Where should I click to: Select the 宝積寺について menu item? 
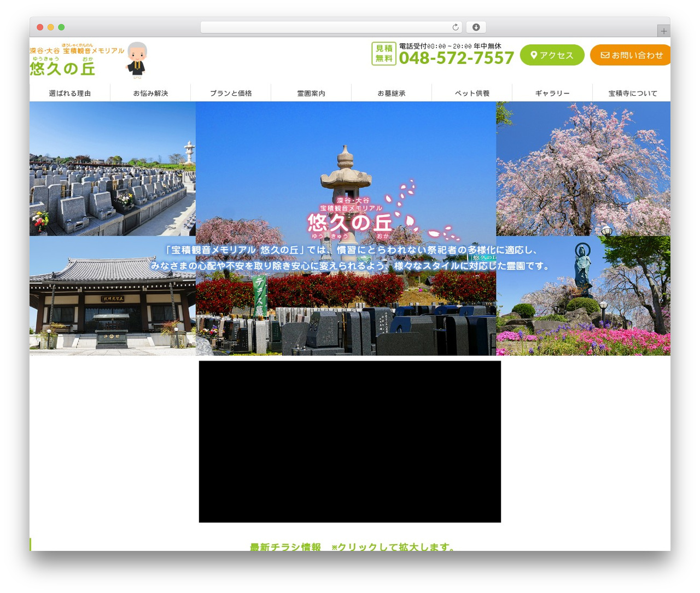click(633, 93)
